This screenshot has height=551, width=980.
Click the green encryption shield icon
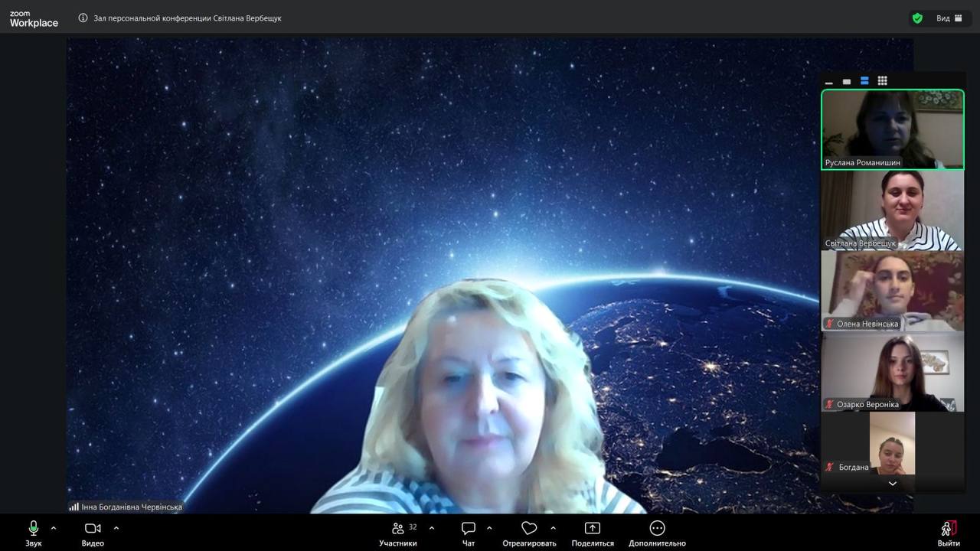[x=917, y=18]
